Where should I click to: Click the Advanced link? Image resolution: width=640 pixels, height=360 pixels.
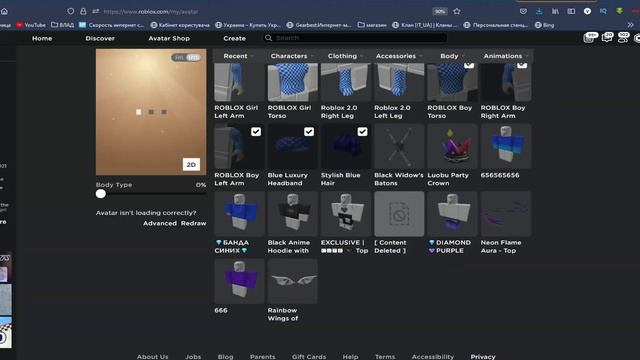tap(160, 223)
